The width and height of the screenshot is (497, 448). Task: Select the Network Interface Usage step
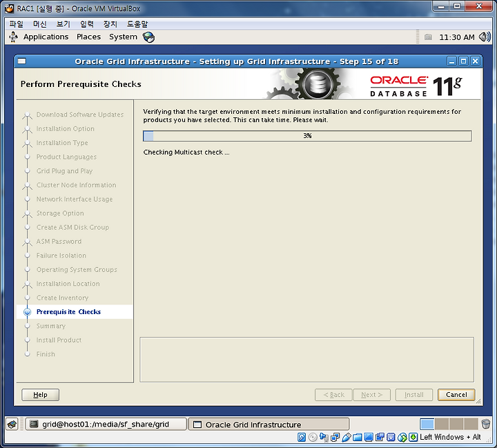75,199
